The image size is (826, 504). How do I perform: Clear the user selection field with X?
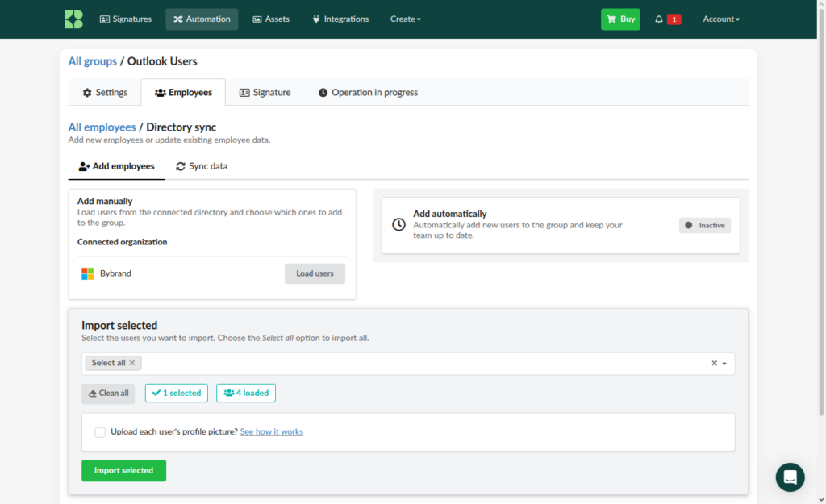coord(715,363)
